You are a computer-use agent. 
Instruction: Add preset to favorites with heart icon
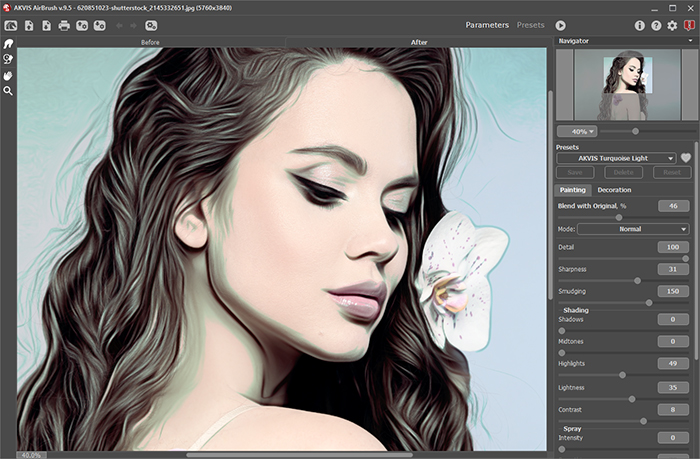coord(686,158)
